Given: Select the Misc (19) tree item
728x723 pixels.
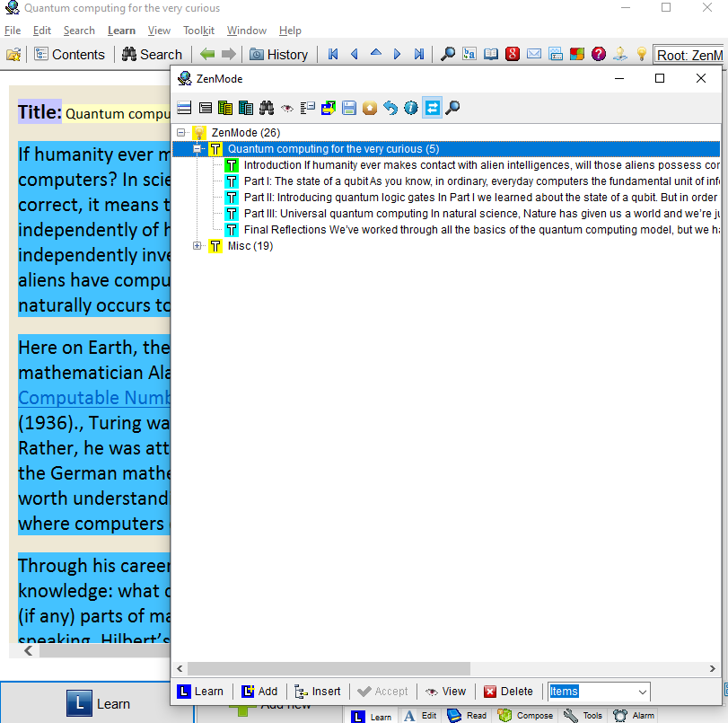Looking at the screenshot, I should click(250, 246).
